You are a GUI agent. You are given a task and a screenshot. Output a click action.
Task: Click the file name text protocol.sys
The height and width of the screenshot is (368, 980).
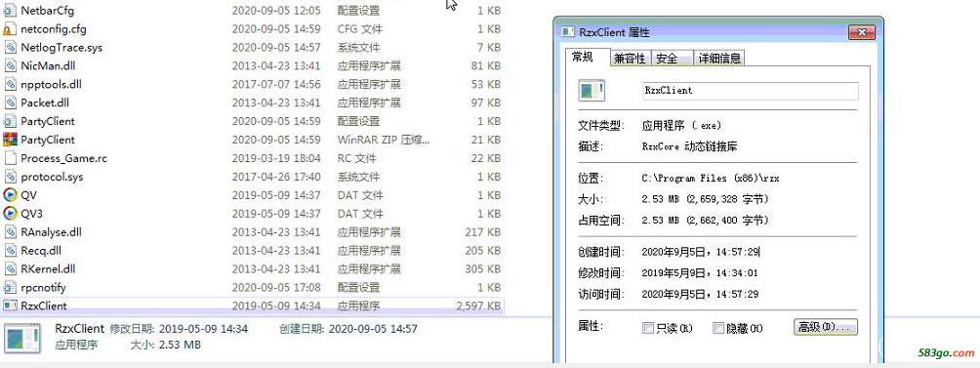(x=52, y=177)
